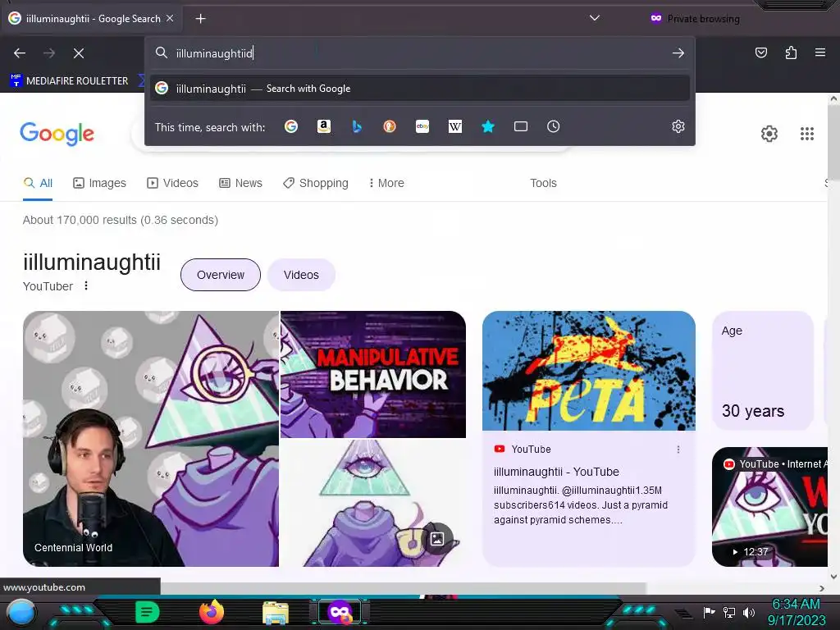Click the network tray icon
The image size is (840, 630).
(x=729, y=612)
